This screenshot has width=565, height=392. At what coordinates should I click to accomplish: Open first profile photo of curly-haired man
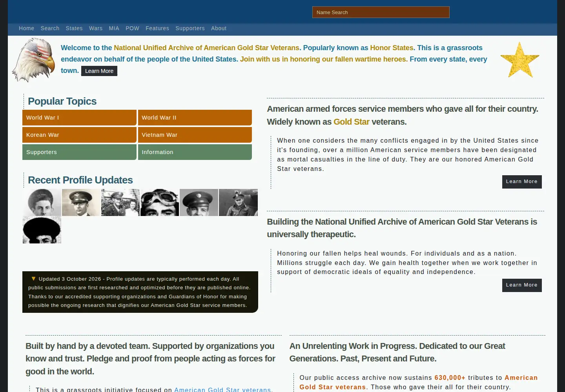click(42, 202)
